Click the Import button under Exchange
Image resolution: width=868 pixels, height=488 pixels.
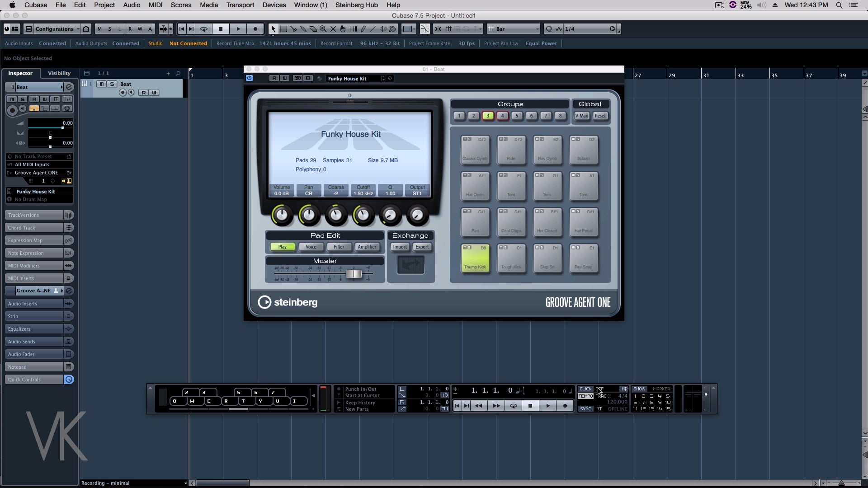click(400, 247)
